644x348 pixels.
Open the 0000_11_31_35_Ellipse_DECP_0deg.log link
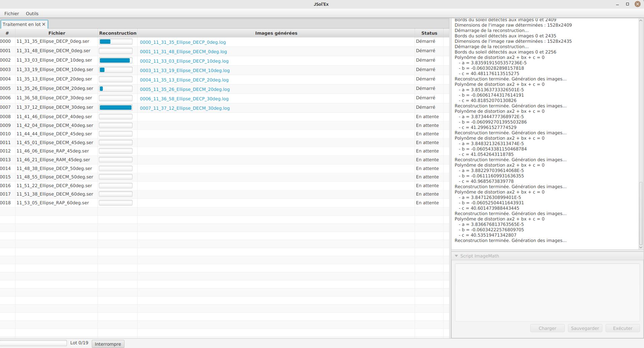coord(183,42)
